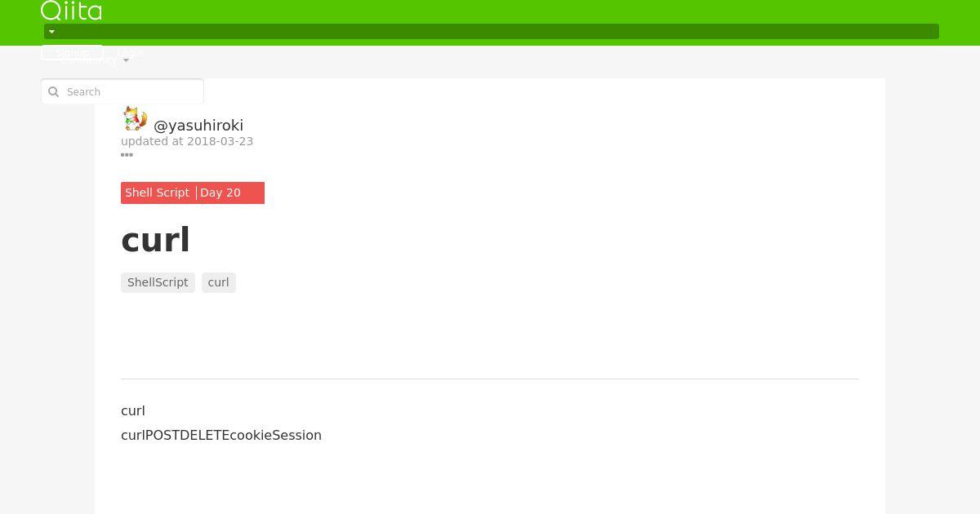Expand the dark green navigation dropdown arrow
980x514 pixels.
(x=51, y=32)
